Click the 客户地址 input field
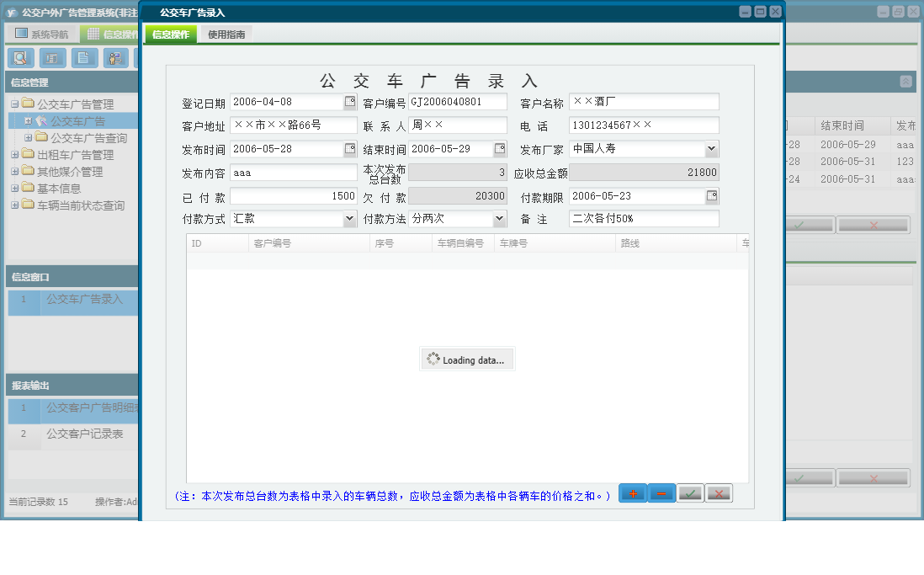Image resolution: width=924 pixels, height=575 pixels. coord(294,125)
